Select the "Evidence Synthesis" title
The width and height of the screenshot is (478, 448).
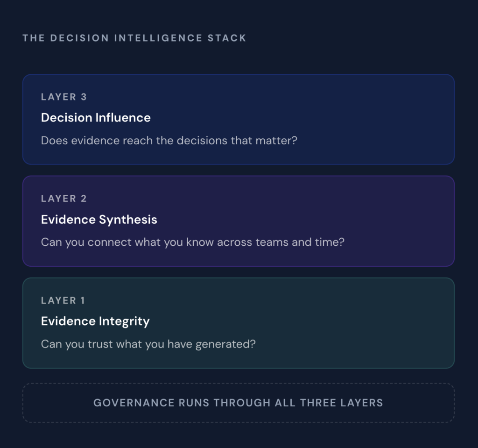coord(99,220)
